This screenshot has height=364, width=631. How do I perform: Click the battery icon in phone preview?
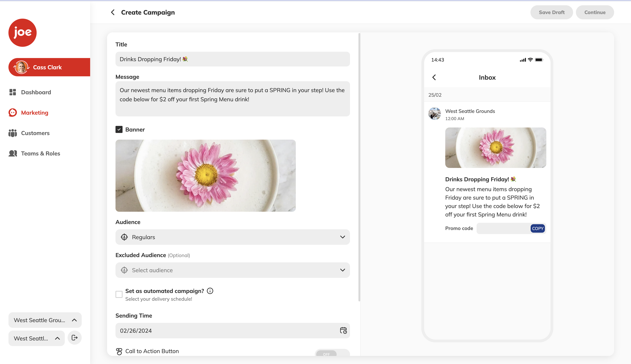coord(539,60)
